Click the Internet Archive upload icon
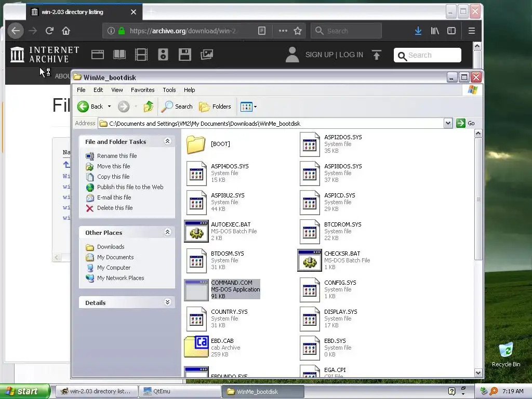Viewport: 532px width, 399px height. coord(377,55)
